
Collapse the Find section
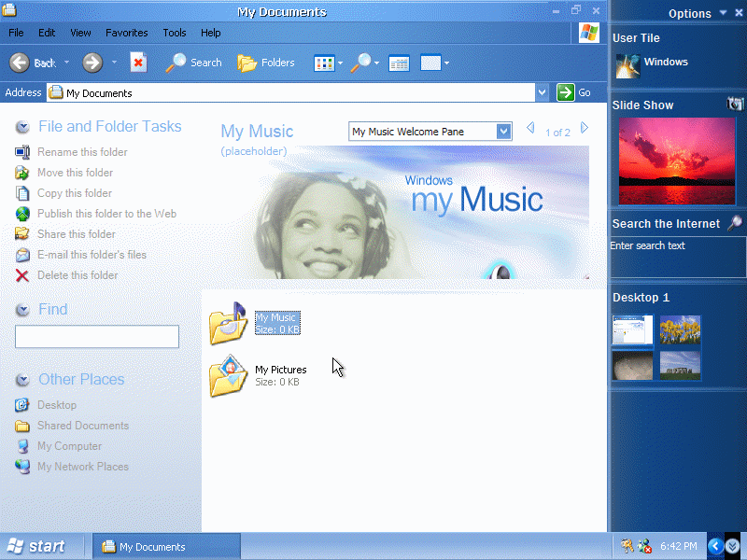[x=22, y=310]
